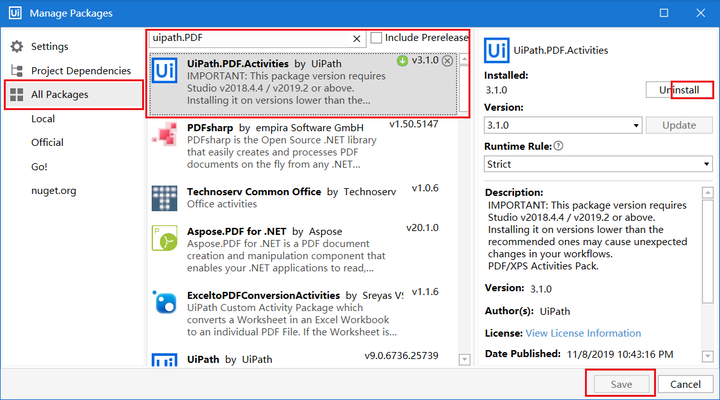Click the Save button

621,384
